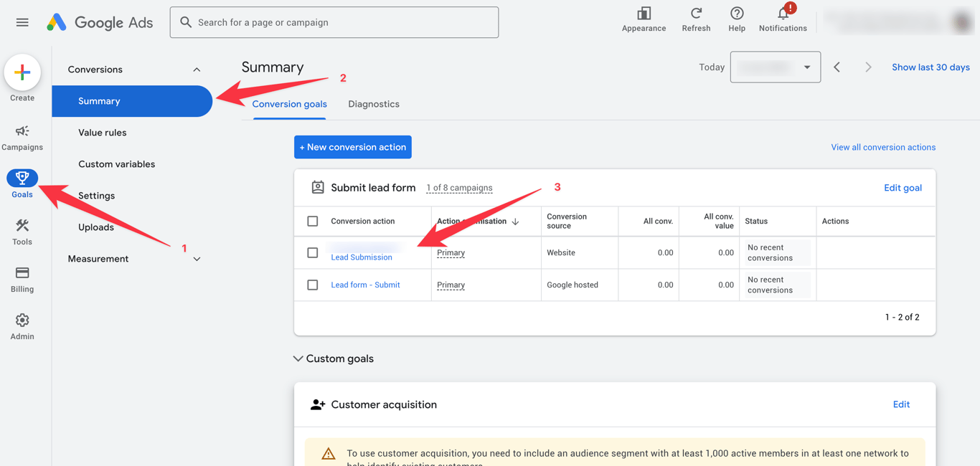Screen dimensions: 980x466
Task: Check the Lead Submission row checkbox
Action: (x=313, y=252)
